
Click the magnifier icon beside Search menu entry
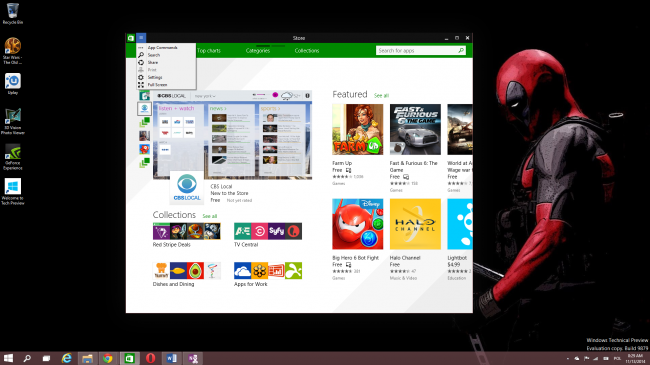tap(141, 55)
